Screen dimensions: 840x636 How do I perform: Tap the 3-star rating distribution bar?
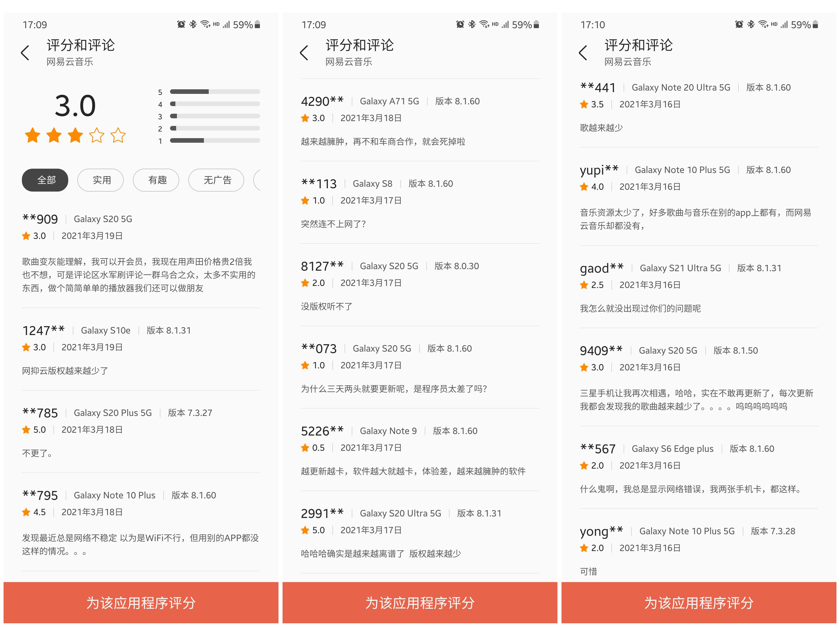click(215, 116)
